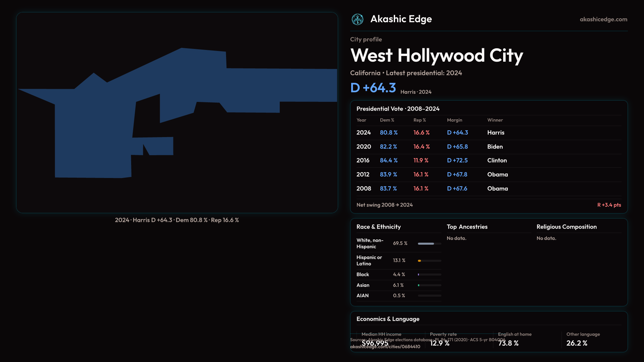Click the 2008 D +67.6 margin
This screenshot has width=644, height=362.
457,189
